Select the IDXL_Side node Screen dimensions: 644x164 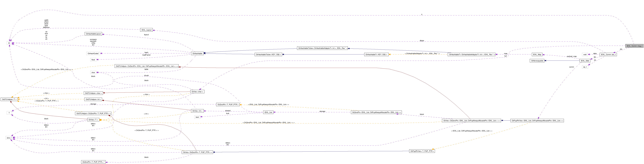coord(585,61)
